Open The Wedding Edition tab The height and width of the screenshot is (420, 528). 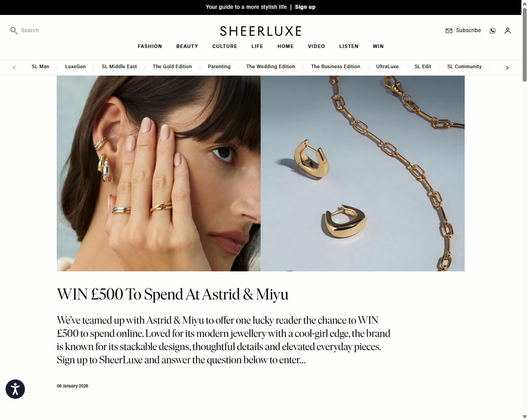tap(271, 66)
